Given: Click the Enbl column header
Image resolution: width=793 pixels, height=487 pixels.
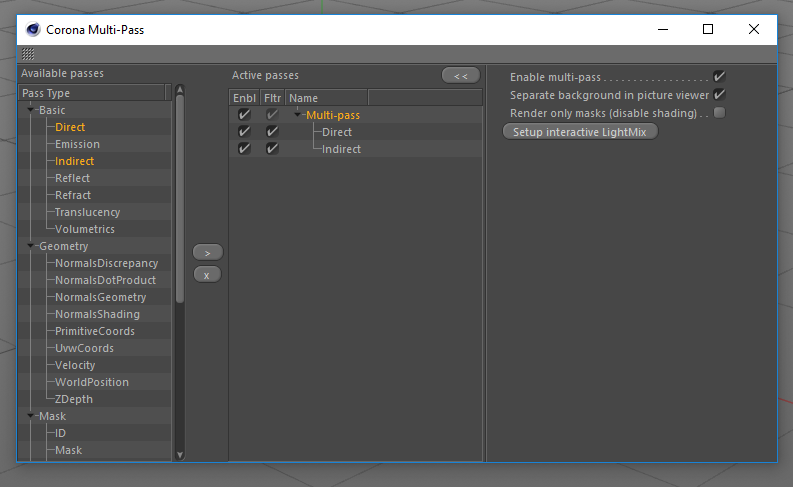Looking at the screenshot, I should coord(244,98).
